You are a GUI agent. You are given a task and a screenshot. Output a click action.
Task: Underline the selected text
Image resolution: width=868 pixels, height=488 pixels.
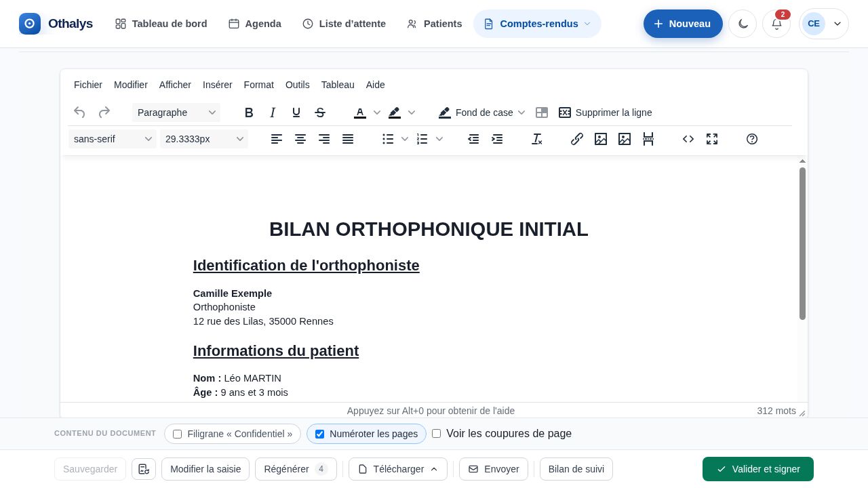click(x=296, y=113)
